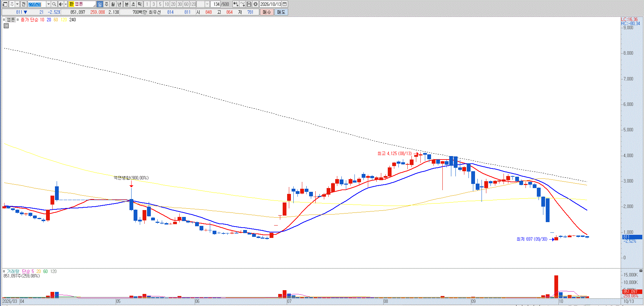Click the small square marker before 거래량
This screenshot has height=306, width=644.
click(x=4, y=271)
